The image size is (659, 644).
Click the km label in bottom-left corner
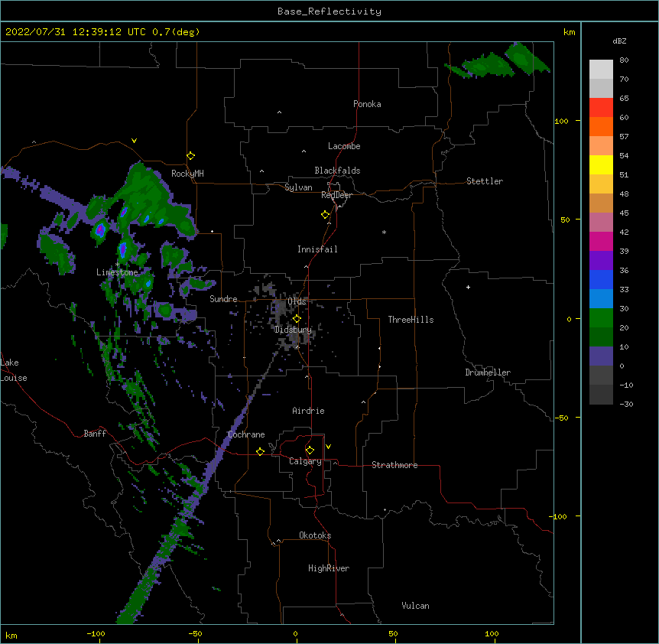point(11,636)
